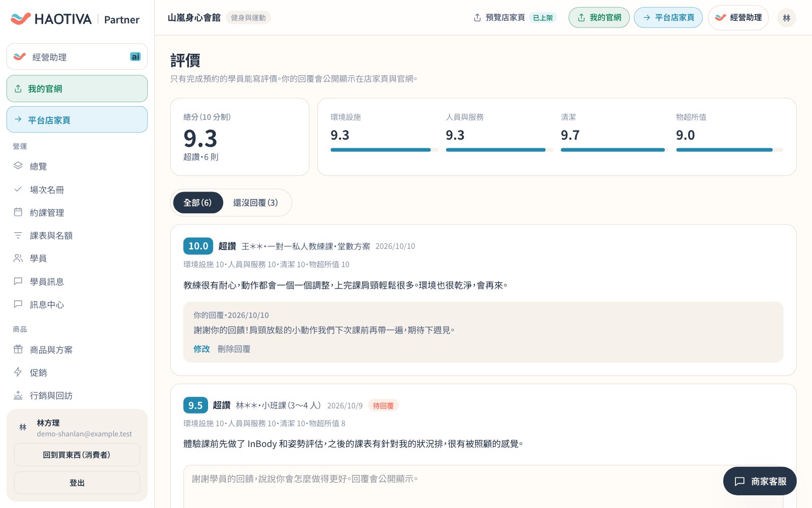This screenshot has height=508, width=812.
Task: Click the ai badge on sidebar 經營助理
Action: [136, 56]
